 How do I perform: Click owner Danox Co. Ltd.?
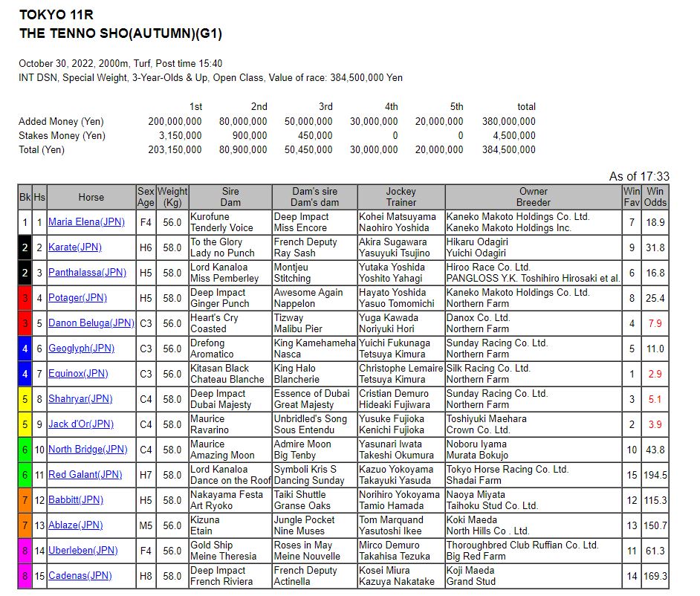(478, 317)
